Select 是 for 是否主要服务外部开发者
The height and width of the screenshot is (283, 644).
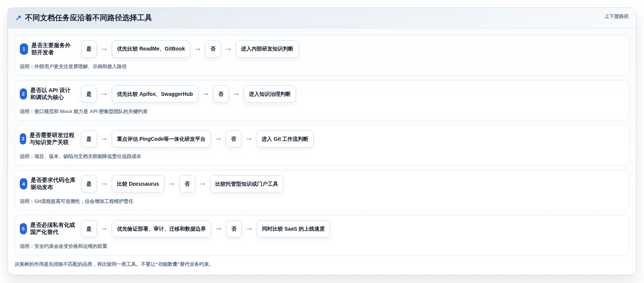[89, 49]
